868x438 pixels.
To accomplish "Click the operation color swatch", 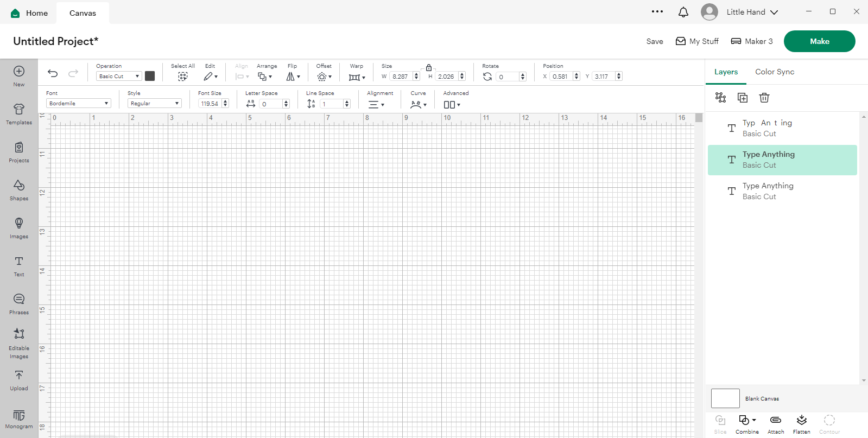I will tap(150, 76).
